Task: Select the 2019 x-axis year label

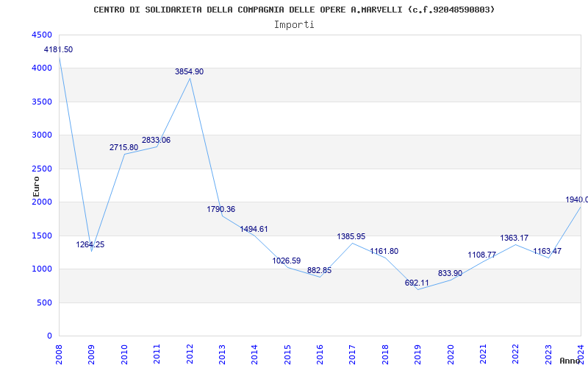Action: (417, 354)
